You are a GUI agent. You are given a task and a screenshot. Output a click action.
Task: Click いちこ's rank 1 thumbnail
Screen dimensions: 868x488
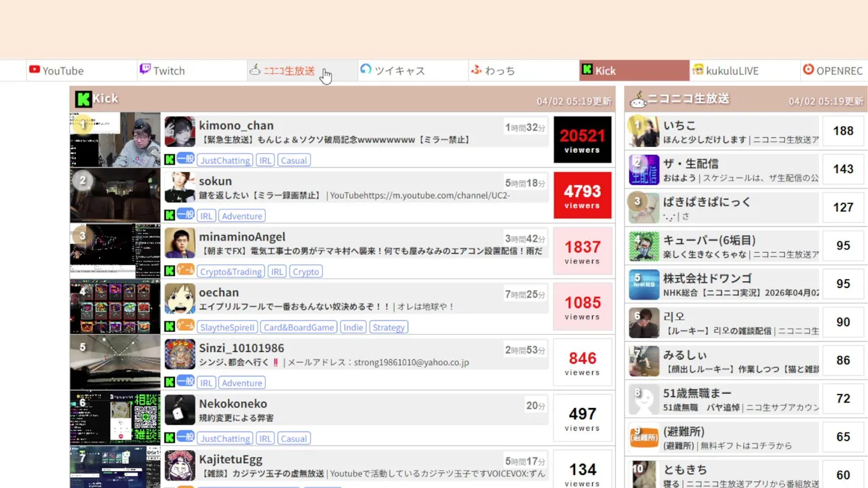(644, 131)
